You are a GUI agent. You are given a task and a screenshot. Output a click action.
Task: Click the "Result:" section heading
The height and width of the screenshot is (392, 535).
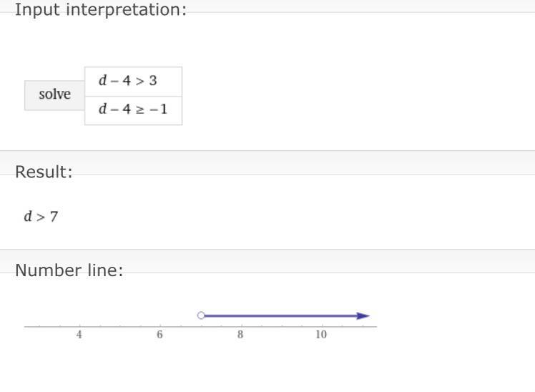(44, 172)
